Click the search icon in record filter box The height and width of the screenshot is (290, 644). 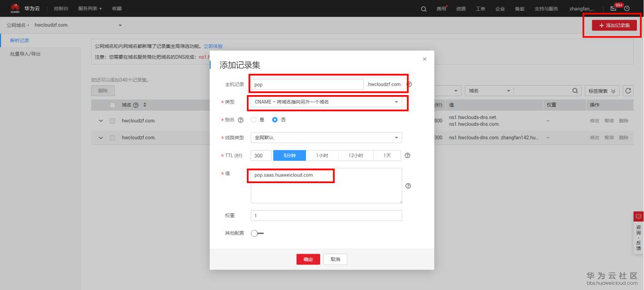click(x=575, y=91)
